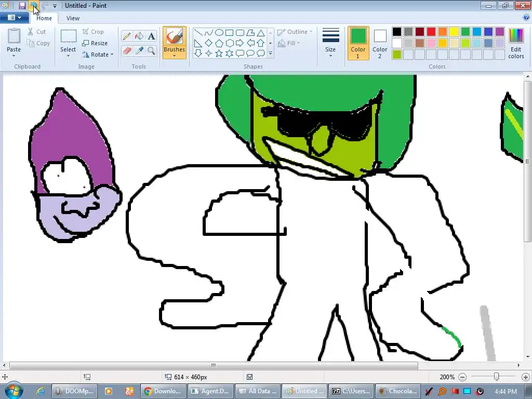Choose the Cloud callout shape
The image size is (532, 399).
(x=261, y=54)
